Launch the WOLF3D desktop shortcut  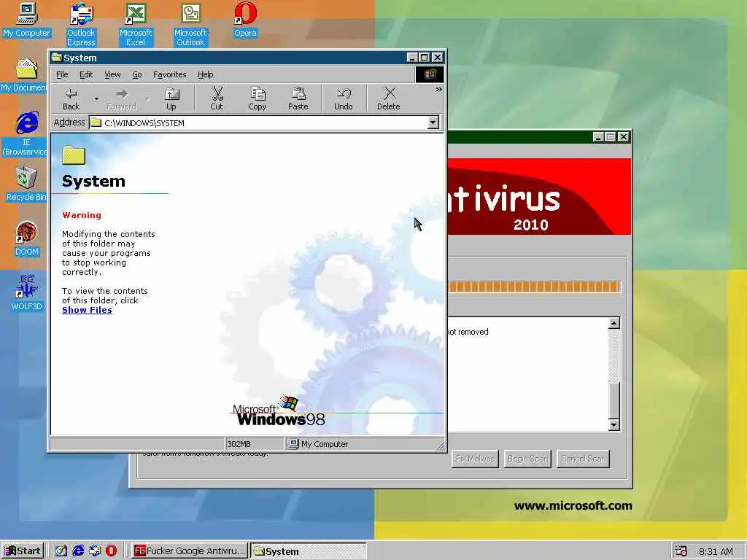[x=27, y=293]
